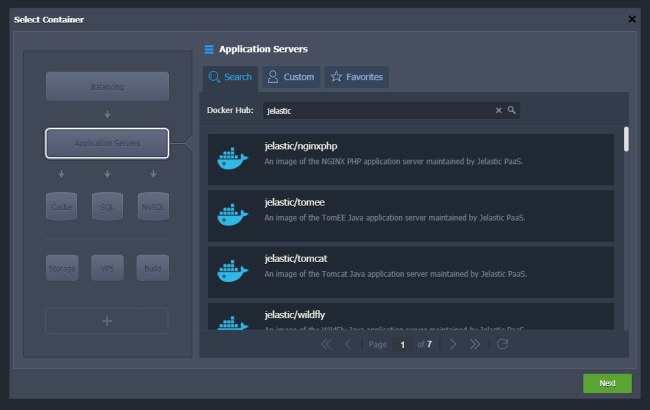Select the VPS layer block
The width and height of the screenshot is (650, 410).
coord(107,268)
